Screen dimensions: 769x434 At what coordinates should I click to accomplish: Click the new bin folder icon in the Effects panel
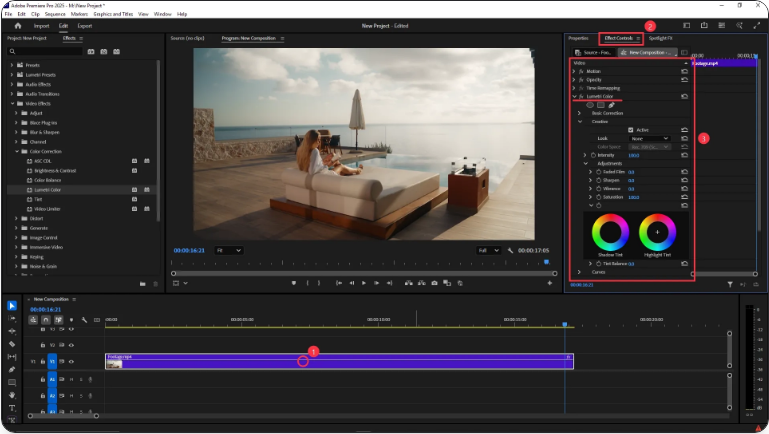pyautogui.click(x=143, y=284)
